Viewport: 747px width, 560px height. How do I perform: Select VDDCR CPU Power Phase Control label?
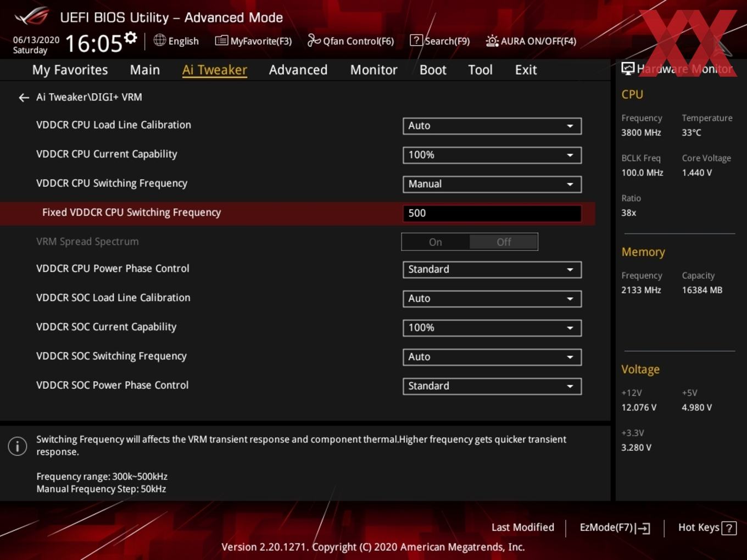[113, 268]
